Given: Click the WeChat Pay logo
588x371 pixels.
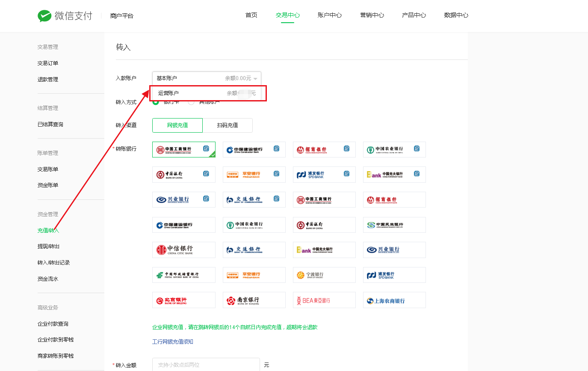Looking at the screenshot, I should (x=65, y=16).
